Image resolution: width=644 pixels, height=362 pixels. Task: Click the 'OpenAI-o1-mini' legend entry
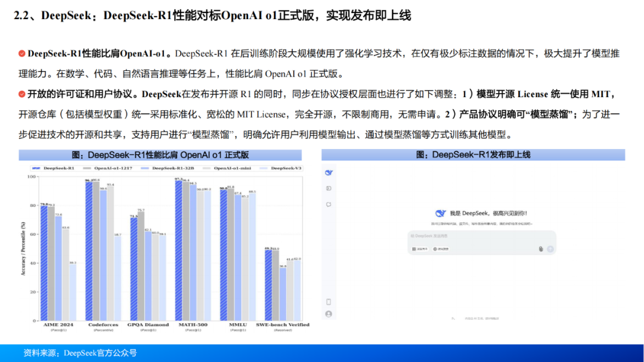(227, 168)
